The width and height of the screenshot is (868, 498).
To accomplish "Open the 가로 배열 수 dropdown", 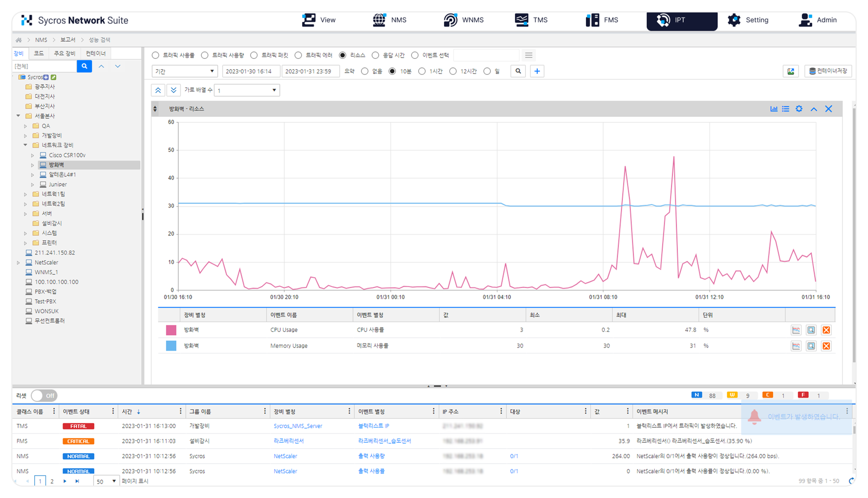I will pos(247,90).
